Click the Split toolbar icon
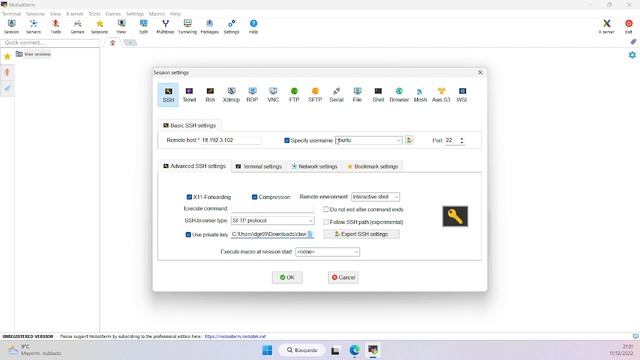Viewport: 640px width, 360px height. [143, 27]
